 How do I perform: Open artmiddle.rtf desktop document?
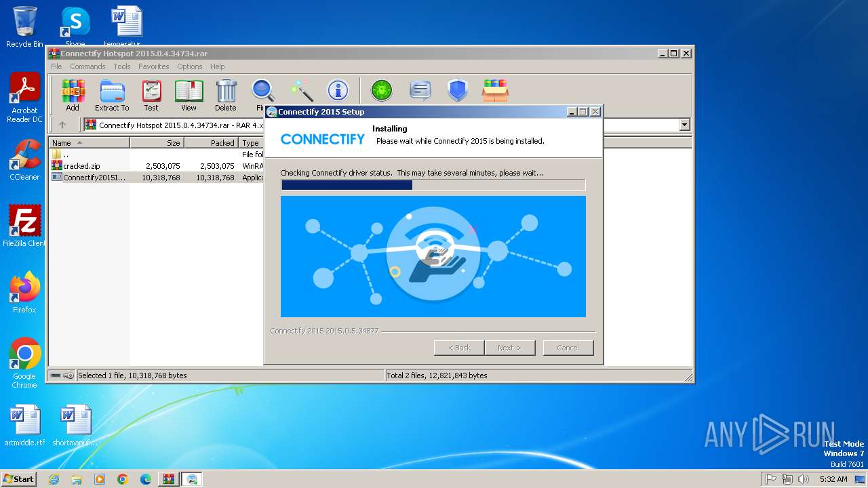(x=24, y=426)
